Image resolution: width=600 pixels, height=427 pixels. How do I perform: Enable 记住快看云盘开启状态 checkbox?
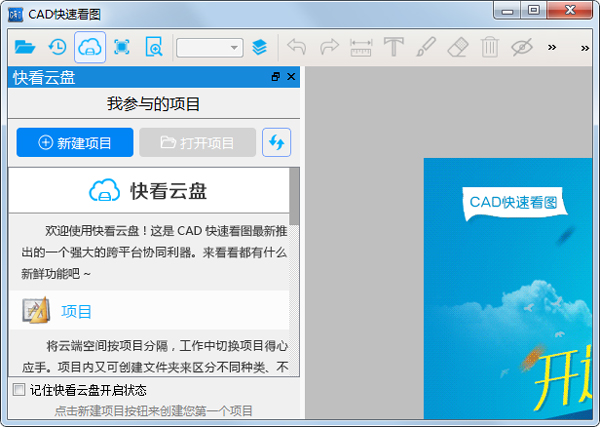point(19,390)
